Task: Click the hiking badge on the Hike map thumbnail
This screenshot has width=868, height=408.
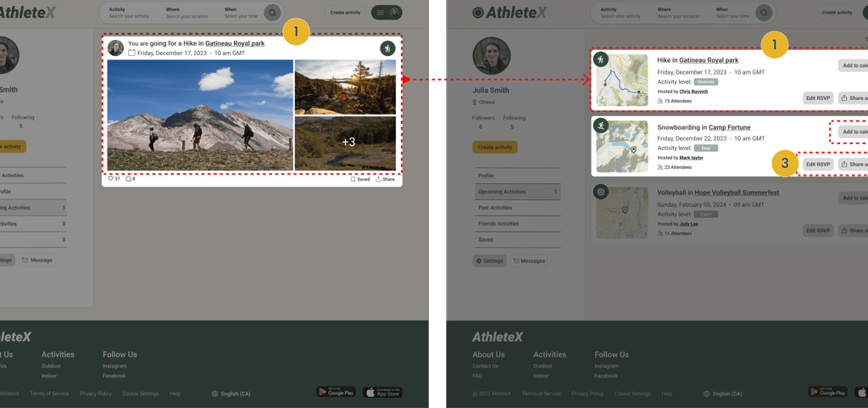Action: click(x=601, y=59)
